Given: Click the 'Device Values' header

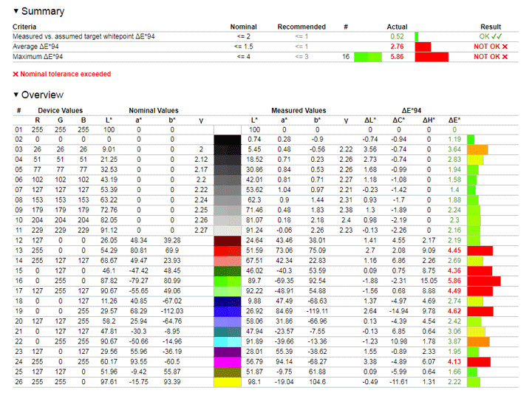Looking at the screenshot, I should point(60,111).
